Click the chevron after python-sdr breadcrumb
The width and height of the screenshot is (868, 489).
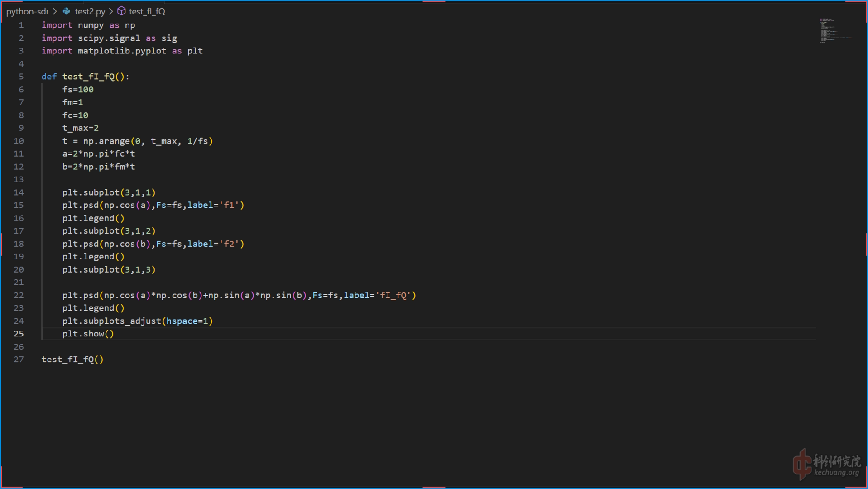[x=55, y=11]
